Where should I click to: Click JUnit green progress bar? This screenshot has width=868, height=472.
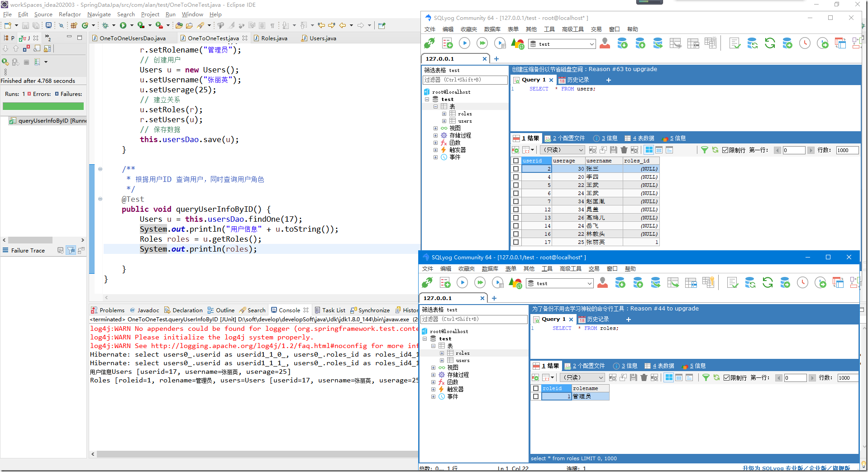43,106
